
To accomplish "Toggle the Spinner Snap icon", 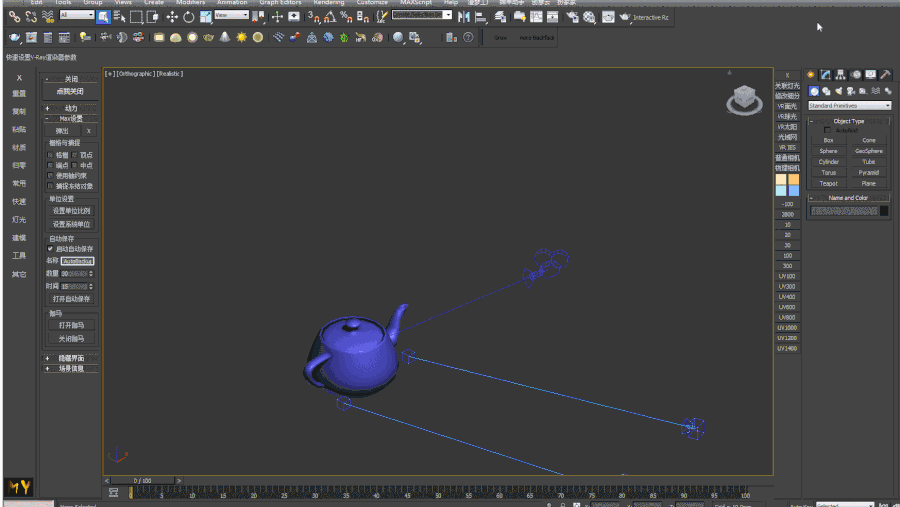I will [363, 17].
